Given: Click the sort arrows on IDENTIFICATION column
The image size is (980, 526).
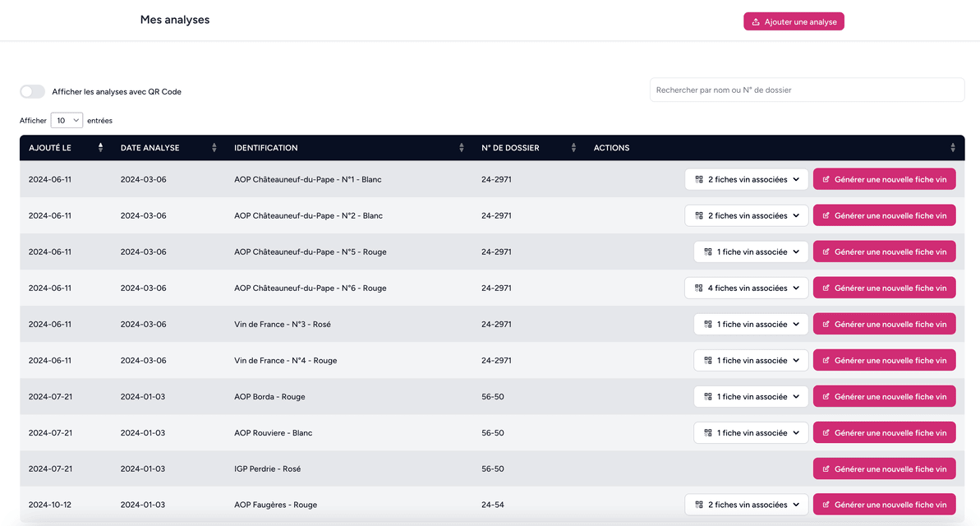Looking at the screenshot, I should click(x=461, y=148).
